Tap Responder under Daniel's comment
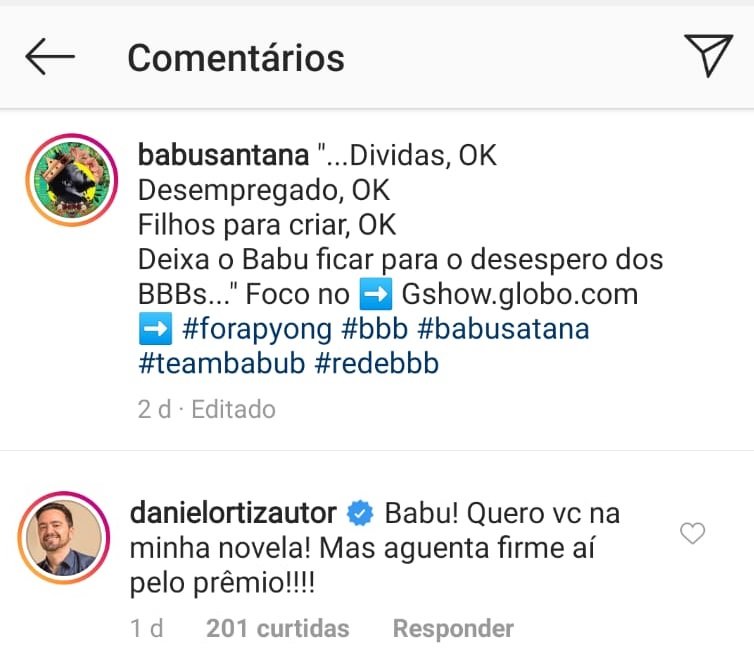 pos(453,629)
